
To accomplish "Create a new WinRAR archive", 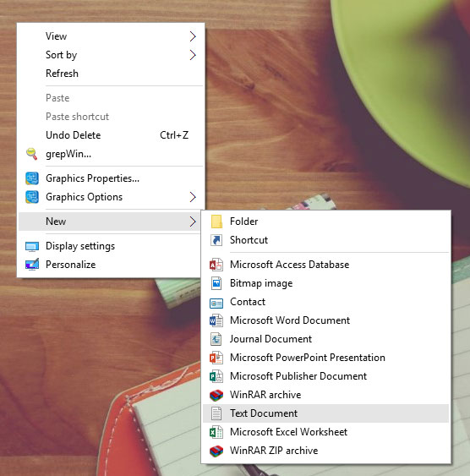I will point(326,395).
